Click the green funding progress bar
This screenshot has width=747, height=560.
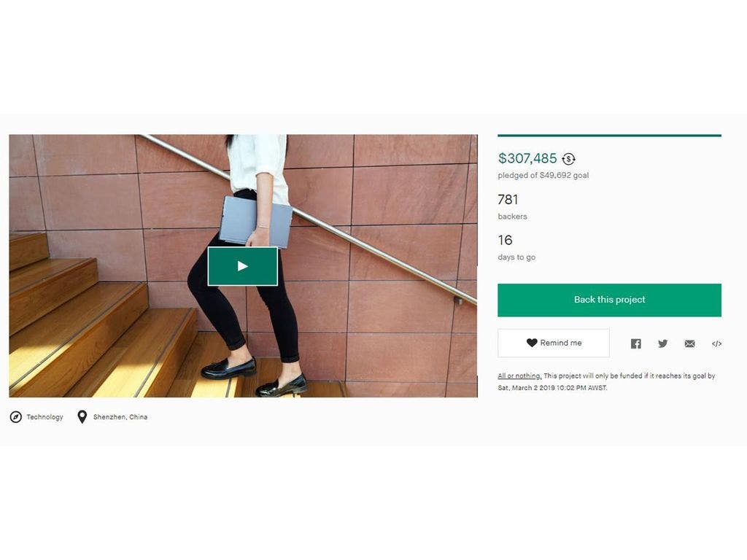(x=609, y=136)
